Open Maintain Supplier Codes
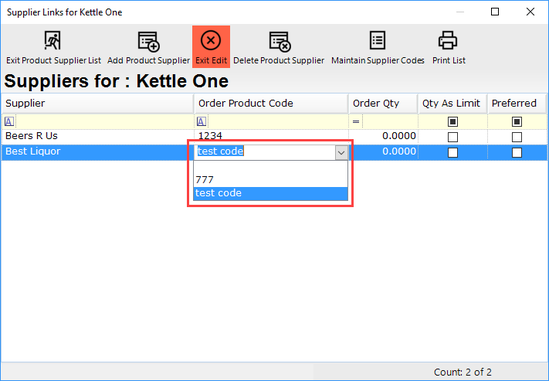Screen dimensions: 549x381 [378, 47]
